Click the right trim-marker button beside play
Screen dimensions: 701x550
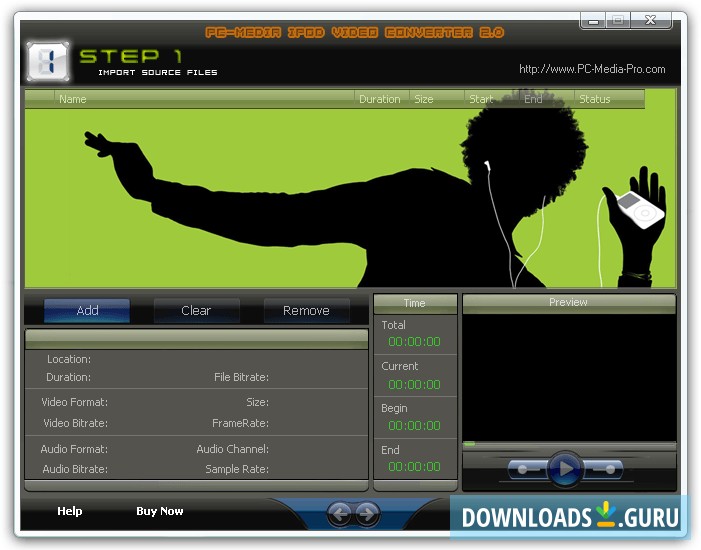[x=603, y=470]
